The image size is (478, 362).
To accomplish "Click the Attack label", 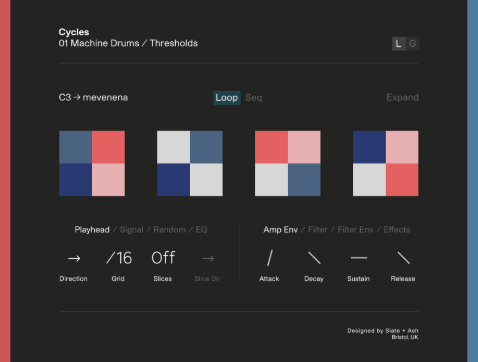I will (x=269, y=279).
